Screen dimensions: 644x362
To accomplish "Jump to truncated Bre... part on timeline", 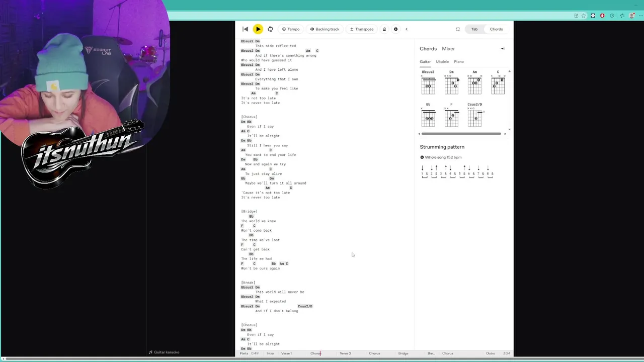I will (x=431, y=353).
